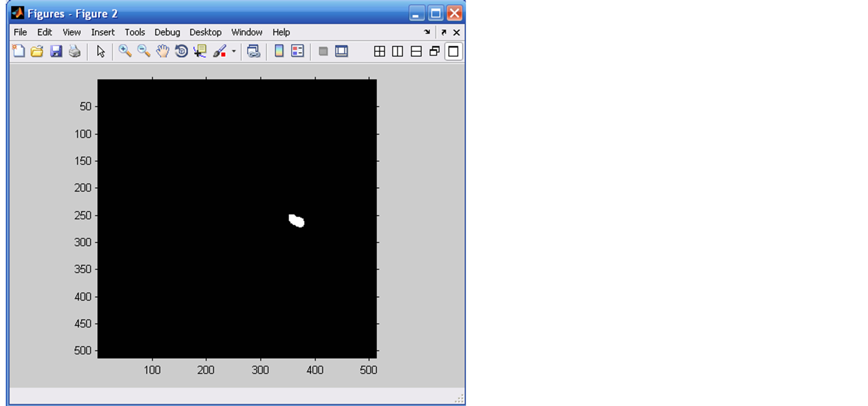
Task: Open the Brush color dropdown arrow
Action: pos(234,51)
